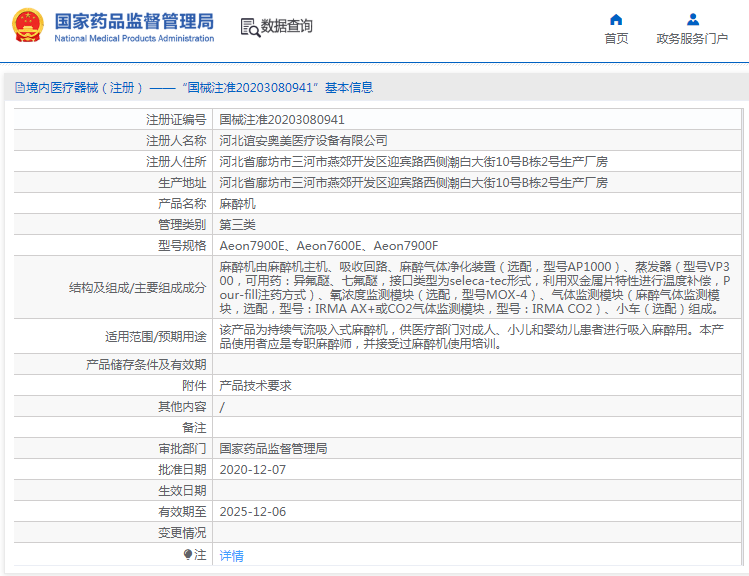Click the attachment value 产品技术要求
The width and height of the screenshot is (749, 576).
click(255, 385)
